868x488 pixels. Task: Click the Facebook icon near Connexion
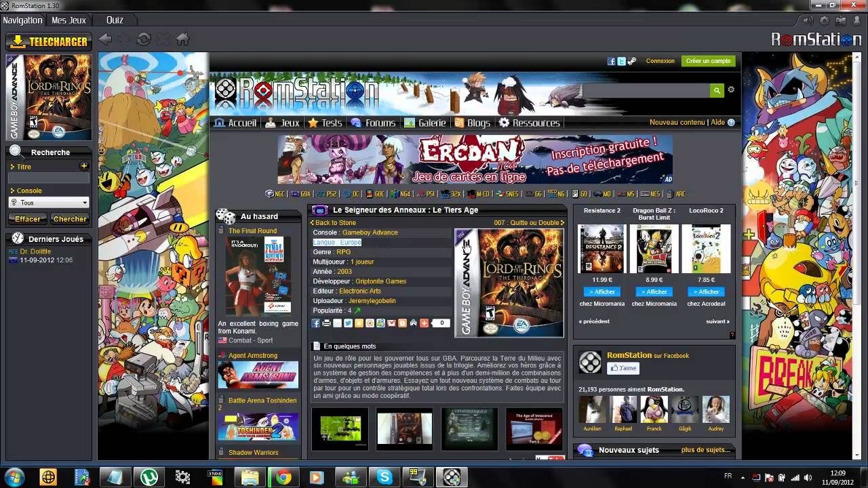(x=611, y=61)
